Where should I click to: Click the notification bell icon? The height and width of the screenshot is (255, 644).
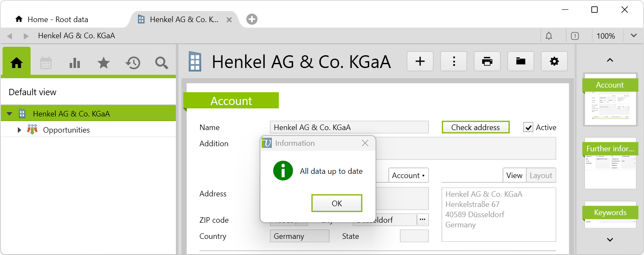[549, 36]
